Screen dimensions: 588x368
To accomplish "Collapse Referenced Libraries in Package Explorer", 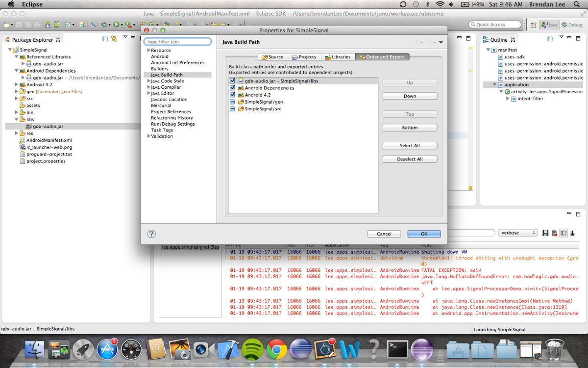I will [17, 57].
